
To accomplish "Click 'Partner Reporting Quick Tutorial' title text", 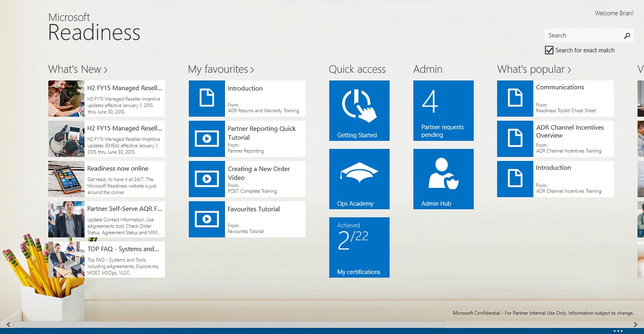I will [x=262, y=133].
